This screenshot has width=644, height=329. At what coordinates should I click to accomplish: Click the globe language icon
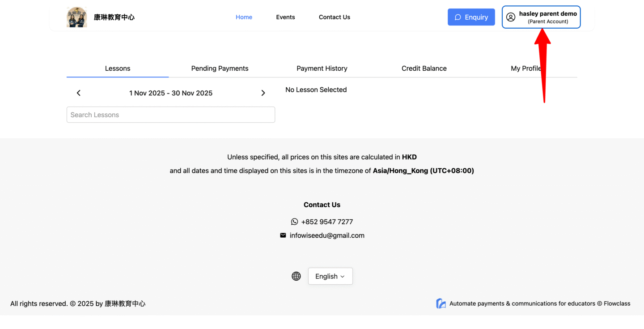click(296, 276)
